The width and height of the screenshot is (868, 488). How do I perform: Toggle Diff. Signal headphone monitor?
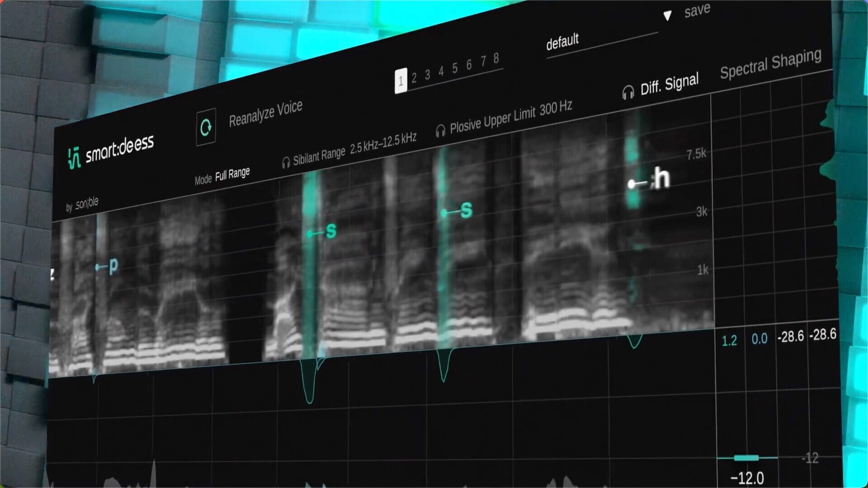click(628, 92)
